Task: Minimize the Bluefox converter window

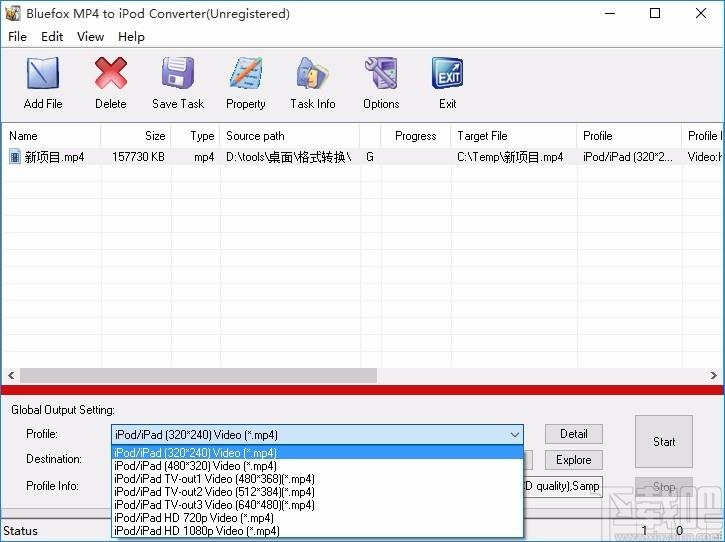Action: tap(610, 13)
